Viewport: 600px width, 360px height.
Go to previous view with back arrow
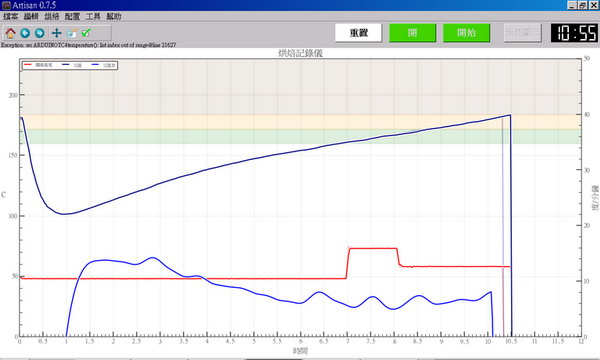point(25,33)
